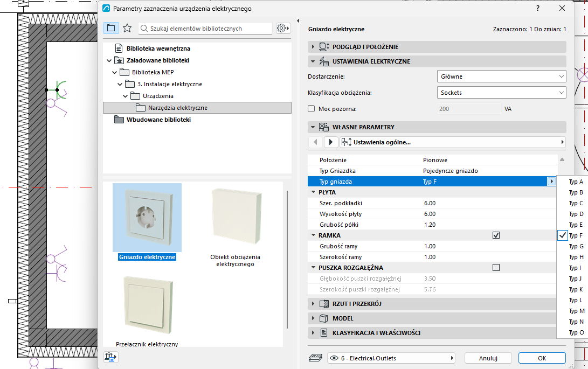Click the Własne parametry panel icon

[x=324, y=127]
